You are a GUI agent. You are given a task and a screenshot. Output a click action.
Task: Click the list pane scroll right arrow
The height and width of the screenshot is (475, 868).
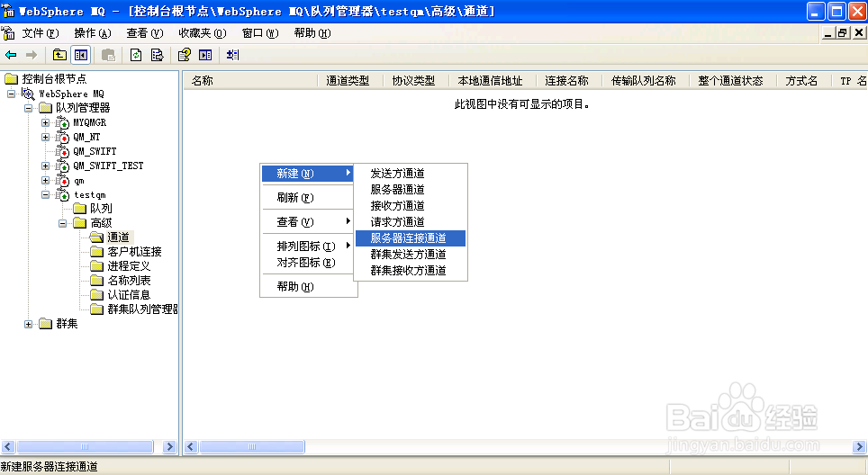[859, 446]
